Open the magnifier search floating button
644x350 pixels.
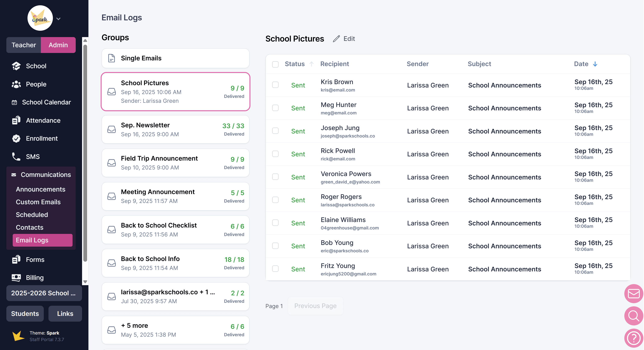pos(633,316)
